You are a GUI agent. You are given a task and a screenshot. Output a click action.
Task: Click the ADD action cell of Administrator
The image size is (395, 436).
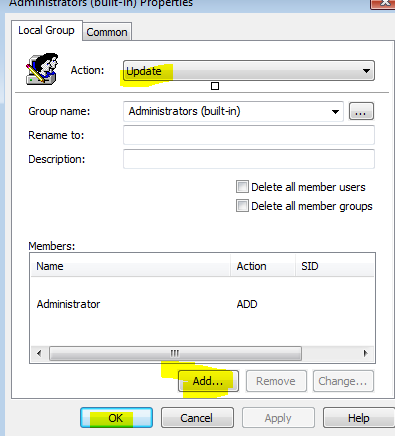click(x=247, y=304)
